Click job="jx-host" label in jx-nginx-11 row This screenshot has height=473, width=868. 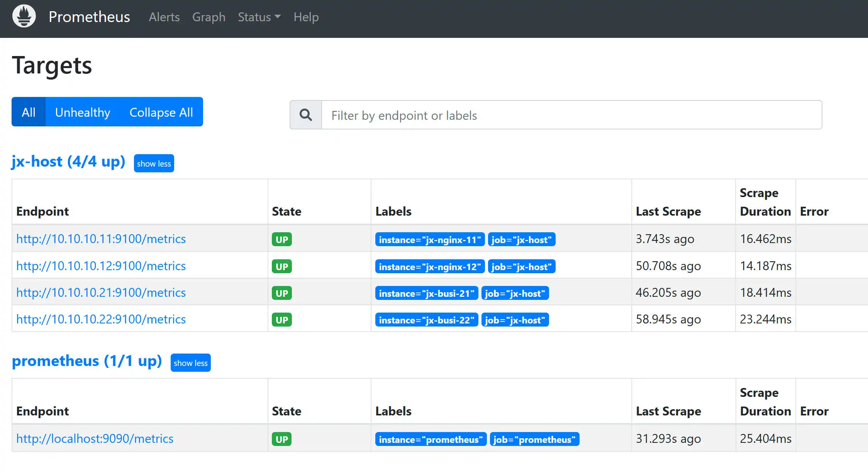pyautogui.click(x=522, y=240)
